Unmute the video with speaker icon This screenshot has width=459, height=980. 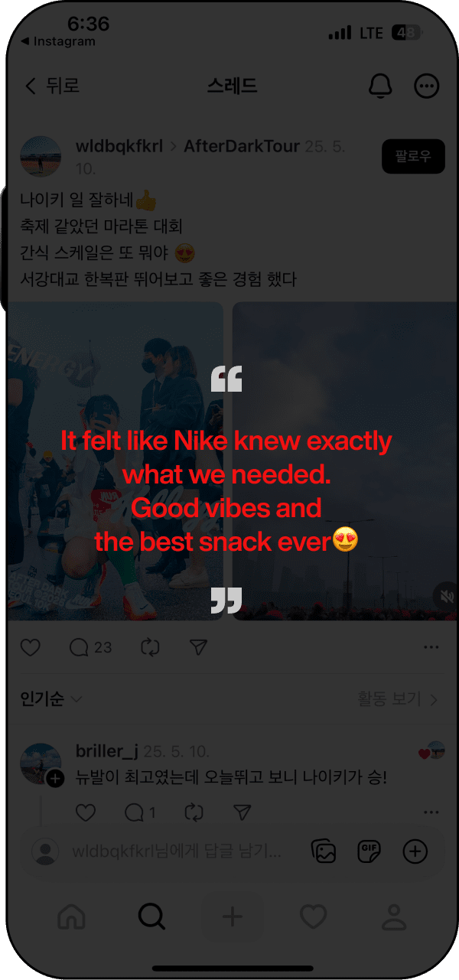click(x=444, y=597)
